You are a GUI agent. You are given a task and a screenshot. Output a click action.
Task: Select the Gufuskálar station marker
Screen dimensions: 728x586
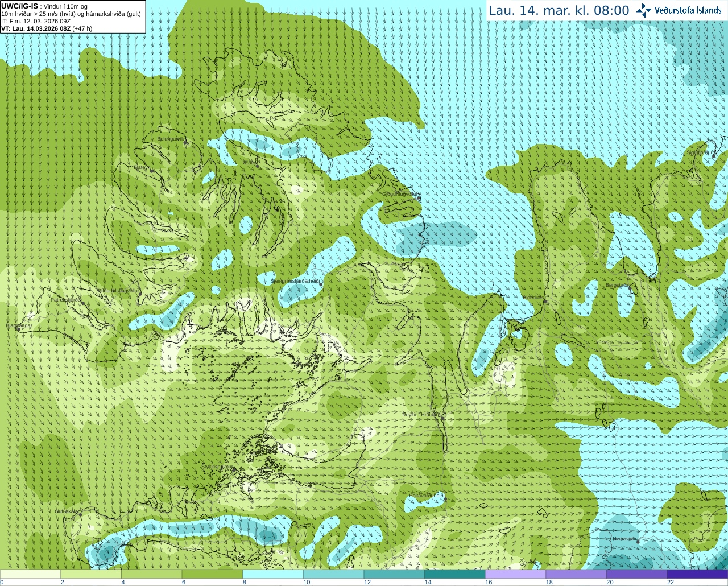click(80, 514)
